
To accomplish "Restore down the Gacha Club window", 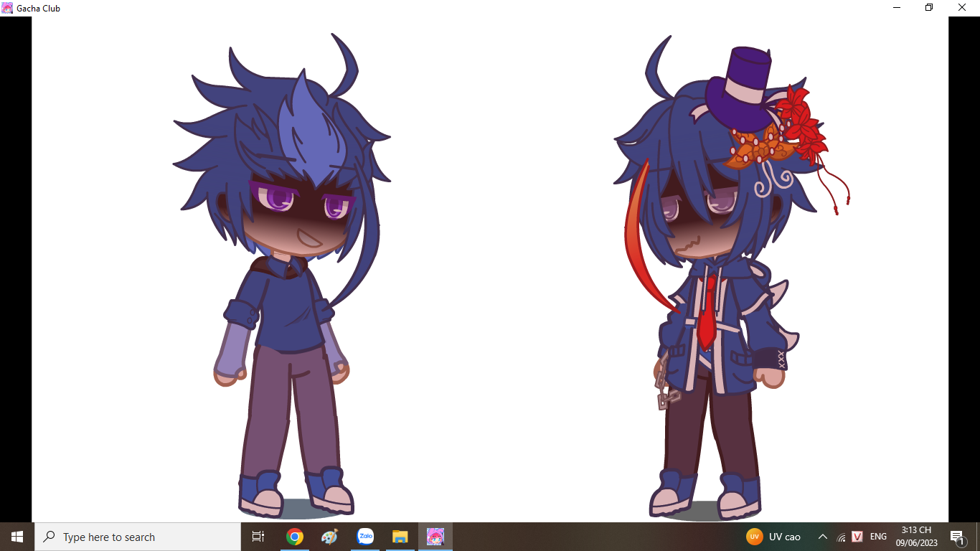I will click(929, 8).
